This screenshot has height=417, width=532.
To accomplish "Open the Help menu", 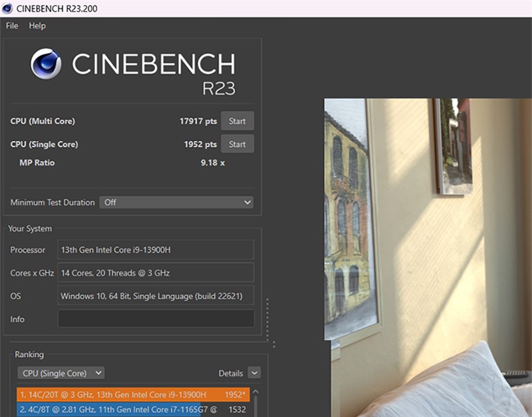I will pos(37,26).
